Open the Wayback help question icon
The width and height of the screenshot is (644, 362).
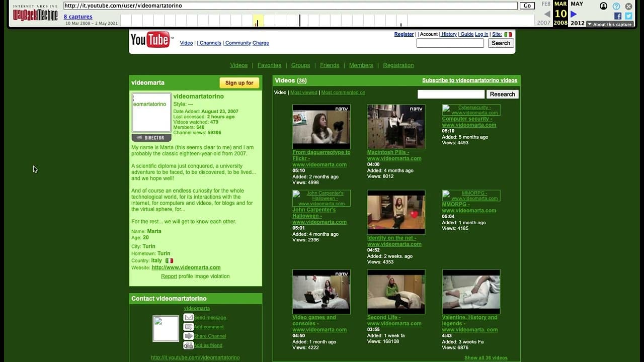tap(616, 6)
